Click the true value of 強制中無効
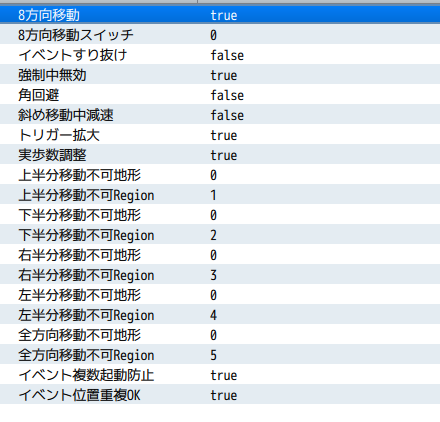 (x=224, y=75)
